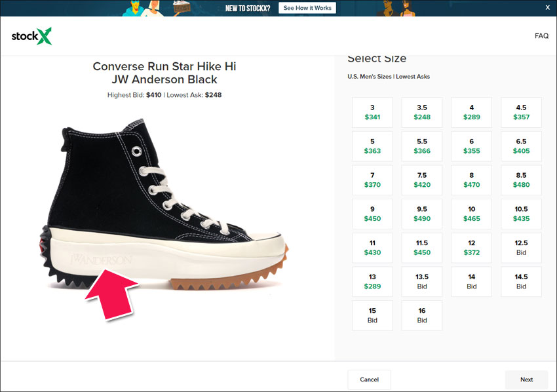This screenshot has height=392, width=557.
Task: Select size 3 priced at $341
Action: tap(372, 112)
